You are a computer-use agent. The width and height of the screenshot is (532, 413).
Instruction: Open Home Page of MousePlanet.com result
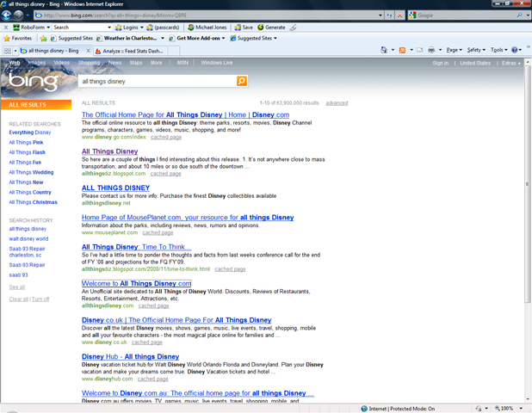pos(188,218)
